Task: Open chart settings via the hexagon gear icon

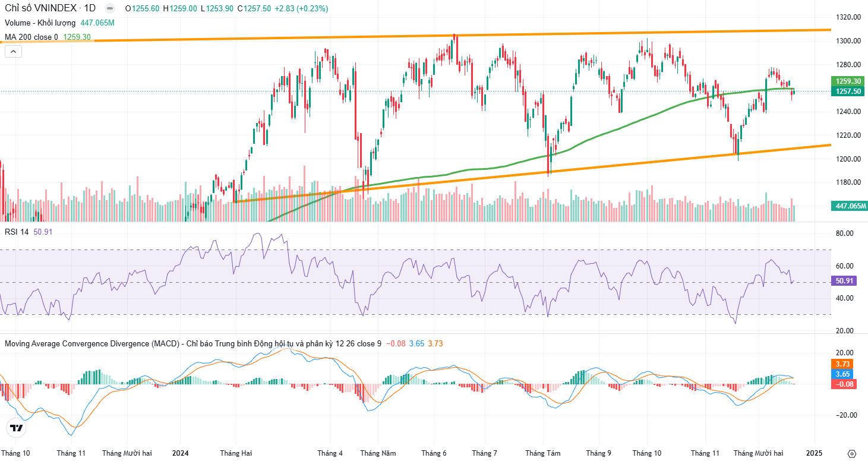Action: pyautogui.click(x=852, y=453)
